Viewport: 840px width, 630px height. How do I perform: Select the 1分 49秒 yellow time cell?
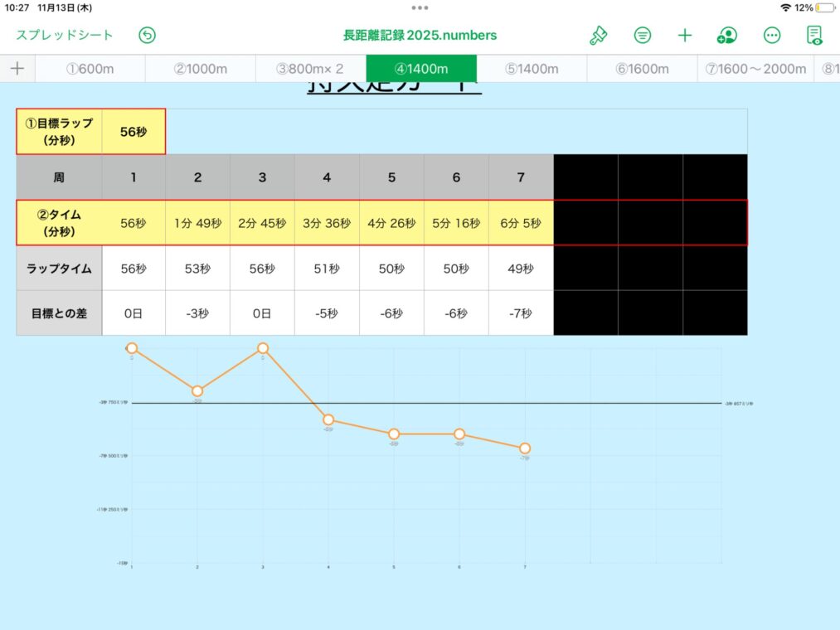coord(197,223)
